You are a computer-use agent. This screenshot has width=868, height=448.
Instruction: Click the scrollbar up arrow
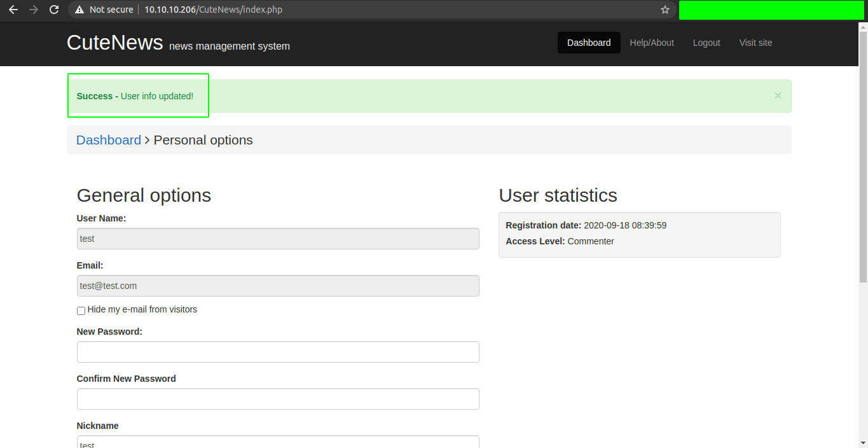[863, 26]
